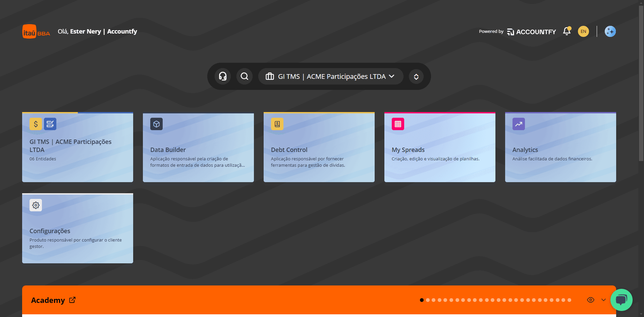Open the My Spreads card title
Screen dimensions: 644x317
tap(408, 150)
